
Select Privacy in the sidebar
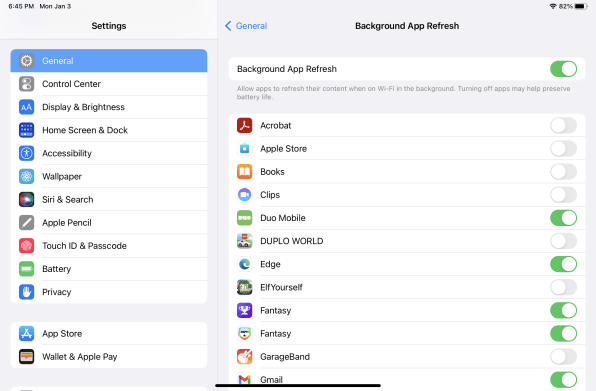coord(109,292)
